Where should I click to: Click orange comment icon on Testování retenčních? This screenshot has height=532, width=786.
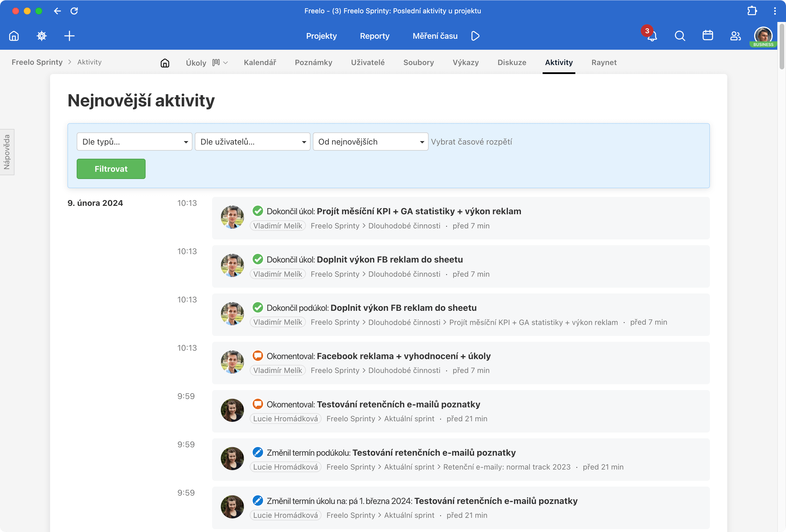pos(258,404)
